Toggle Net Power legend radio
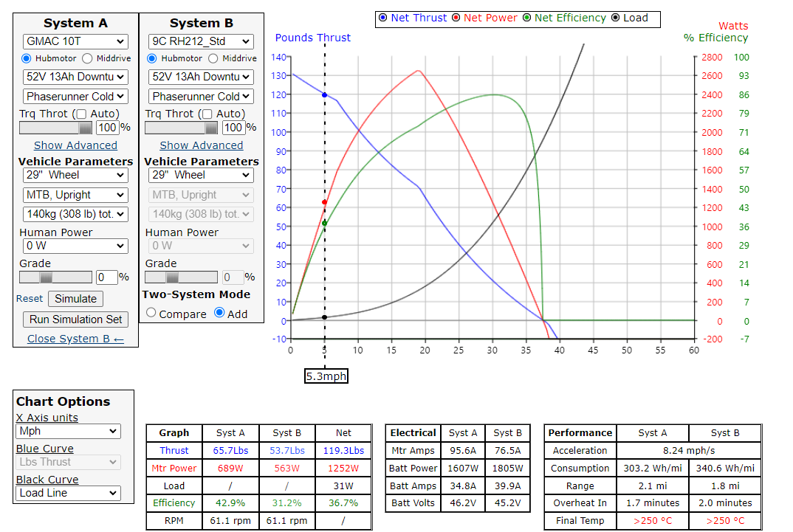Screen dimensions: 793x532 [x=456, y=18]
